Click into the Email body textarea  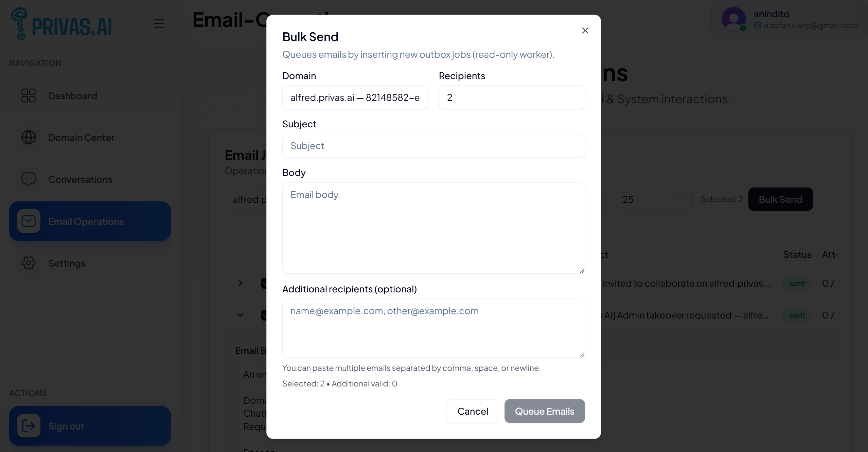(x=433, y=228)
